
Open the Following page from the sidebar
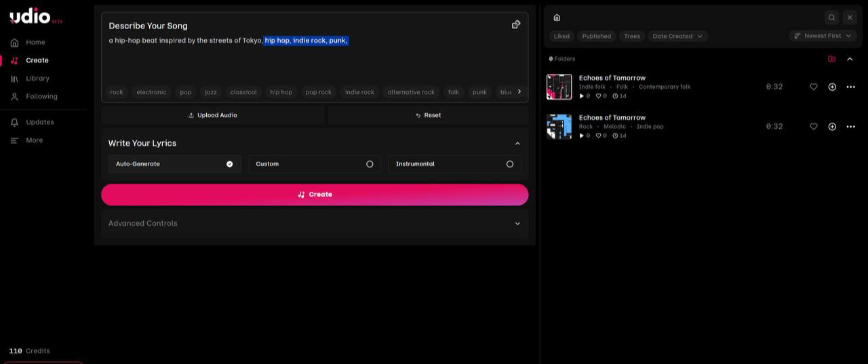click(34, 96)
